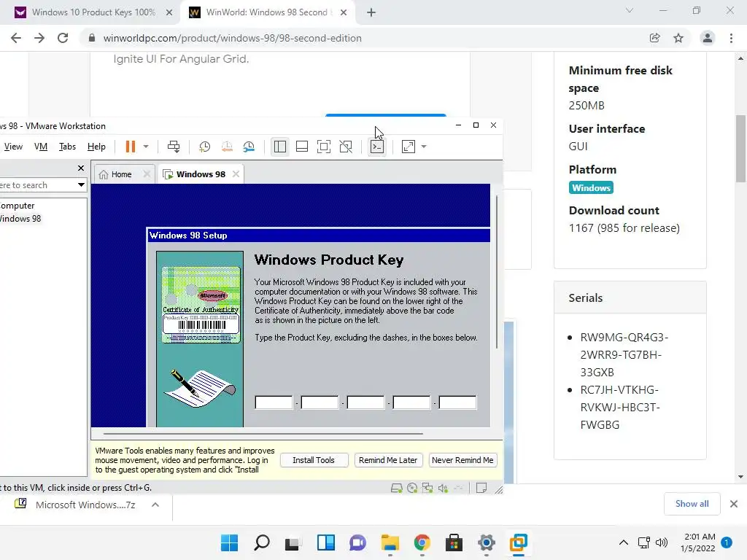Go back in the browser
Image resolution: width=747 pixels, height=560 pixels.
(16, 38)
